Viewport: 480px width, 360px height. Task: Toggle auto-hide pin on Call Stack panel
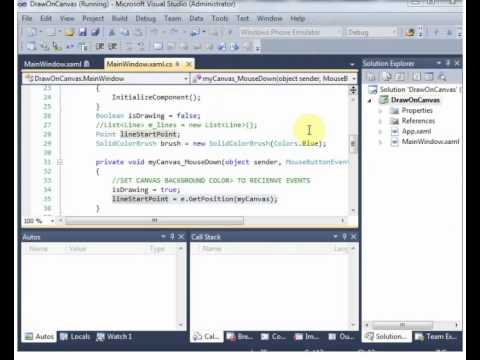point(345,236)
